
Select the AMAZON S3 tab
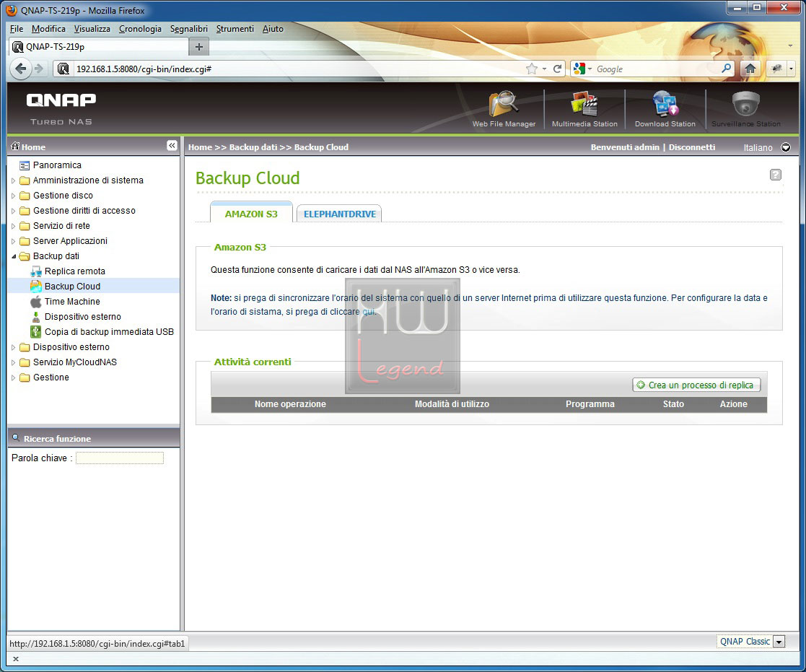tap(251, 213)
